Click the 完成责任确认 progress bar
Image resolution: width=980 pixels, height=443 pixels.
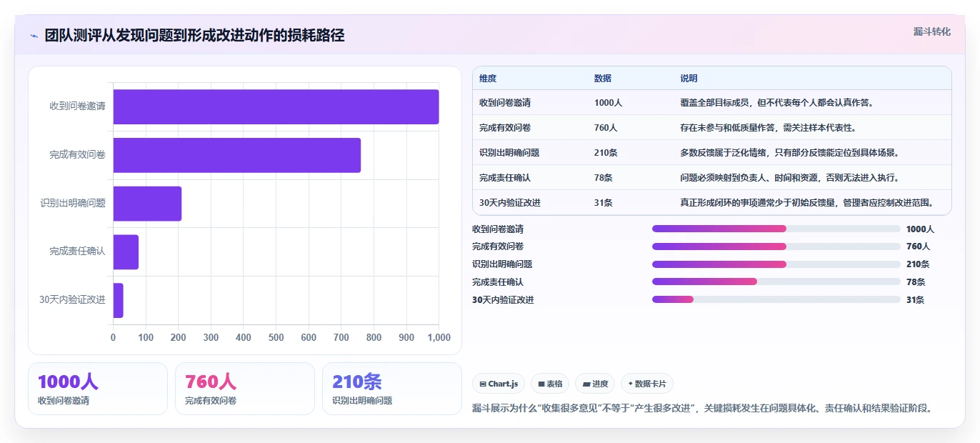tap(776, 282)
